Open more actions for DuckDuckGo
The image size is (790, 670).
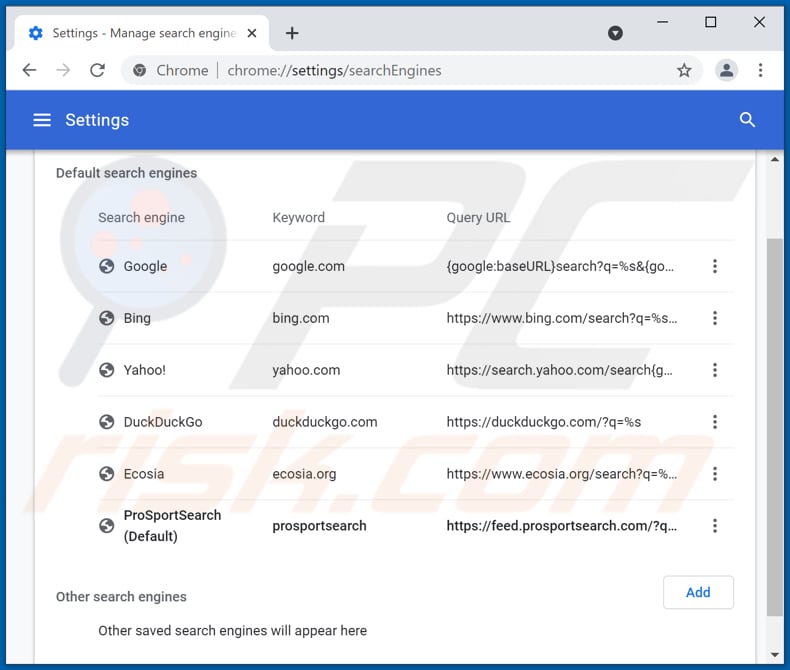[x=714, y=422]
